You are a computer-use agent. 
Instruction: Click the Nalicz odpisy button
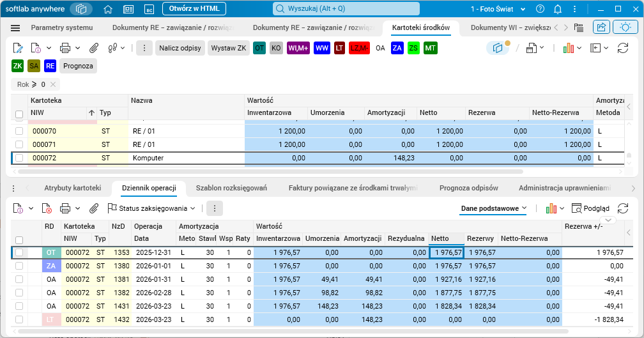coord(180,48)
